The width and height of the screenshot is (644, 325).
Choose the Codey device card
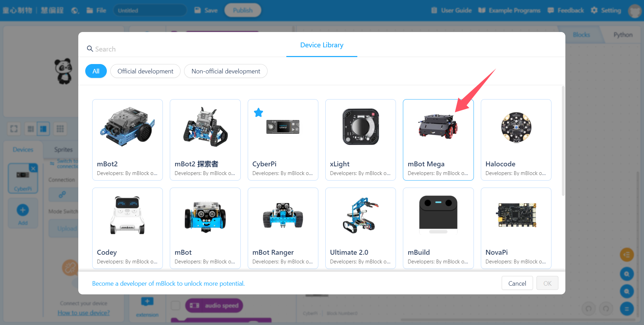(x=127, y=228)
